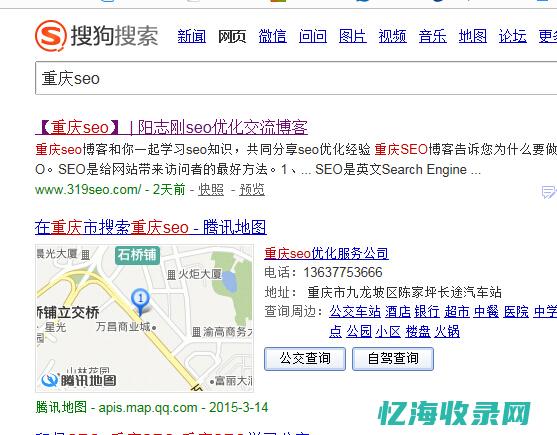Image resolution: width=557 pixels, height=435 pixels.
Task: Click the 中餐 nearby link
Action: click(x=486, y=312)
